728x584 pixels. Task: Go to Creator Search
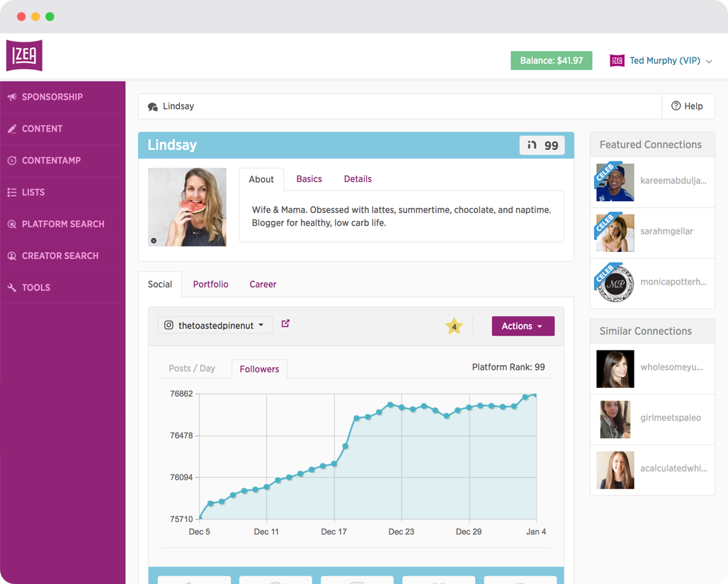63,256
